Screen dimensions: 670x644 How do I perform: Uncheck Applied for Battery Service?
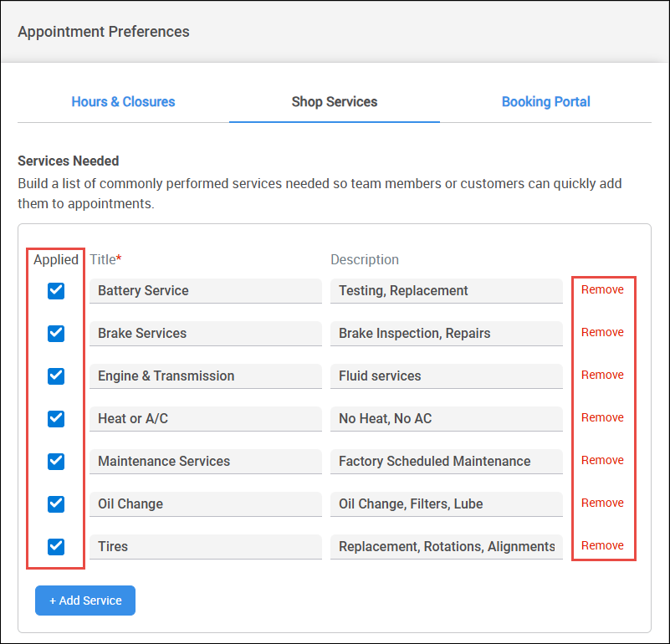[56, 291]
